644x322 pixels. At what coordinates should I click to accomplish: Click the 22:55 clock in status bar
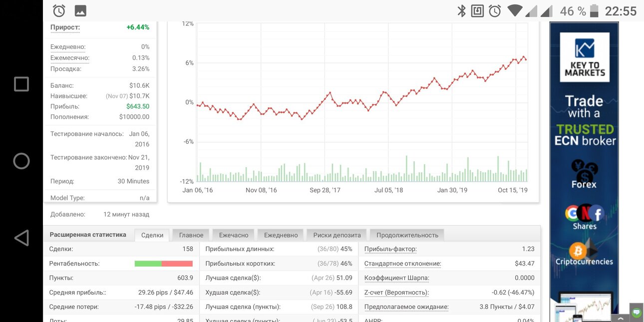[x=621, y=11]
